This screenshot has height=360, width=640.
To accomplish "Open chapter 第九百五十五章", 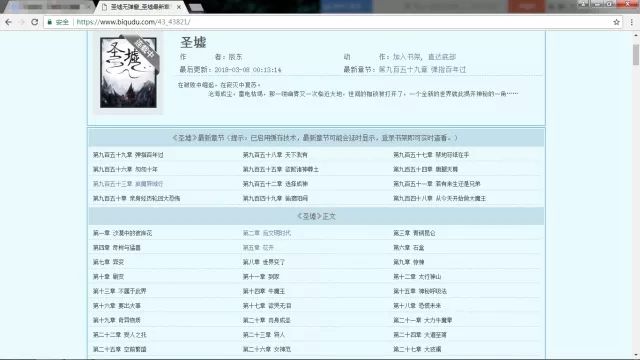I will [281, 169].
